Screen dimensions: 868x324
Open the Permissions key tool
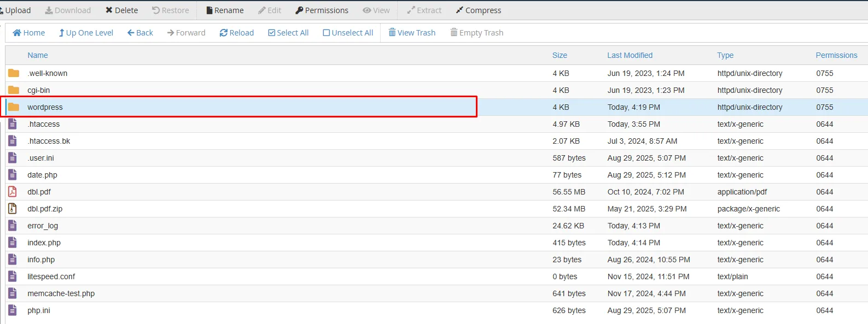tap(322, 10)
